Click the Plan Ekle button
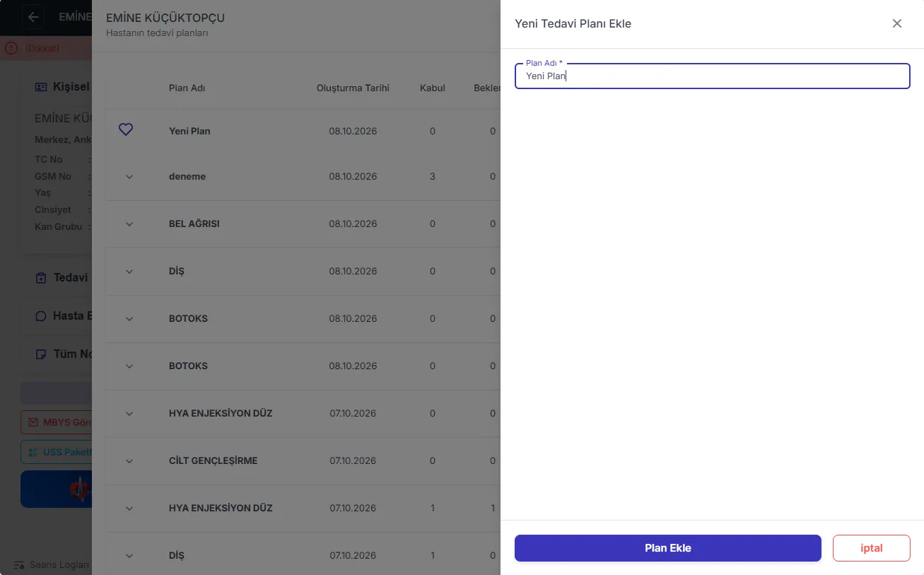Image resolution: width=924 pixels, height=575 pixels. tap(668, 548)
